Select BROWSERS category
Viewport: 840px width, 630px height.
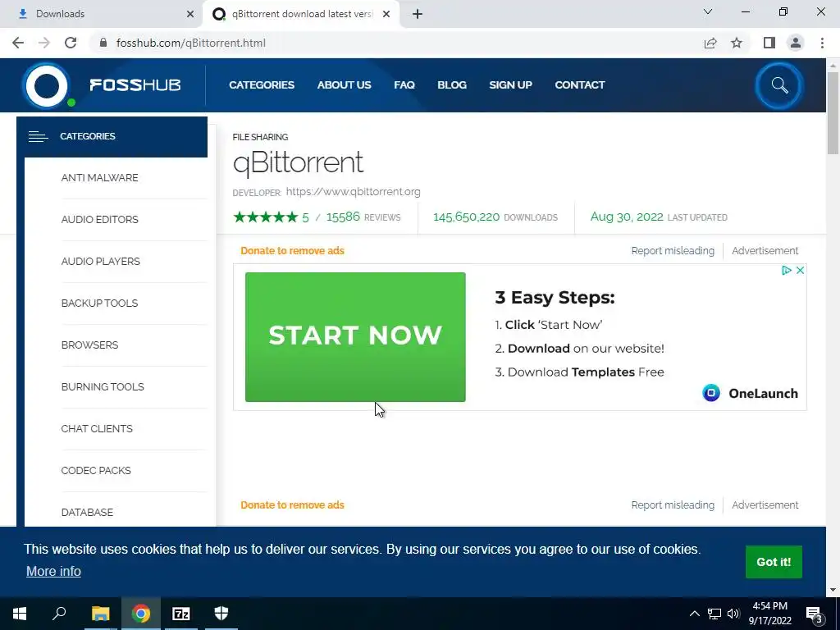(x=89, y=345)
